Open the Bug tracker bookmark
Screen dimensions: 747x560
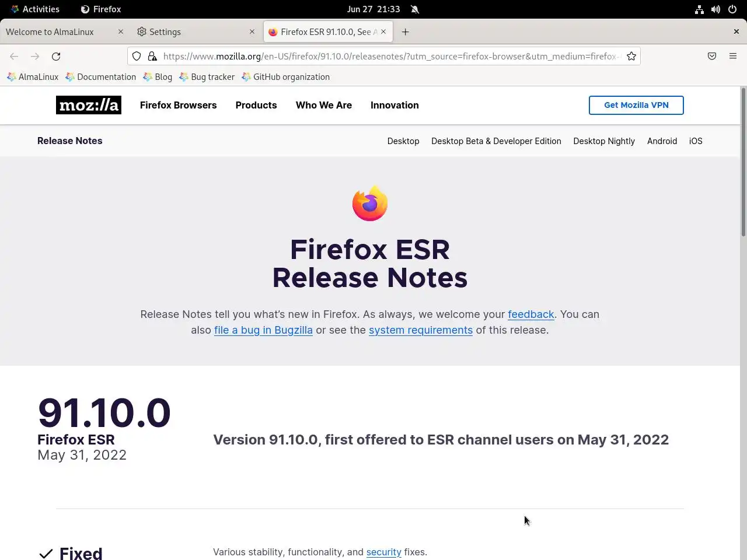point(207,77)
